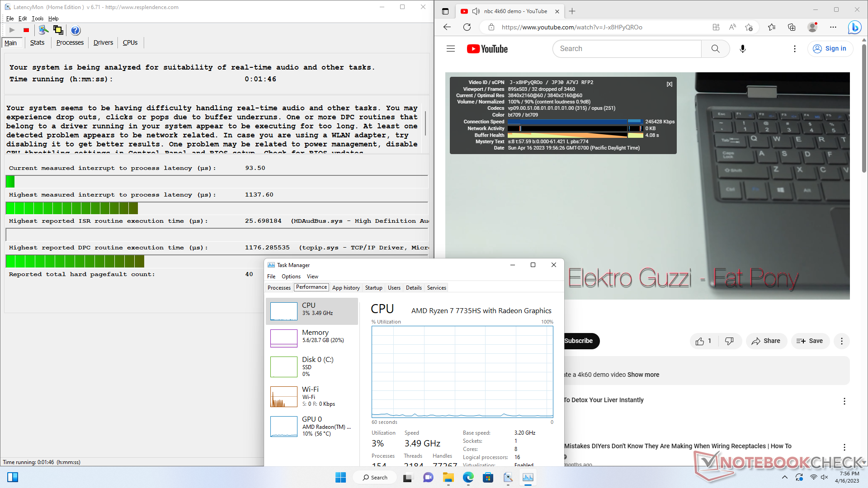The image size is (868, 488).
Task: Switch to LatencyMon Drivers tab
Action: coord(103,42)
